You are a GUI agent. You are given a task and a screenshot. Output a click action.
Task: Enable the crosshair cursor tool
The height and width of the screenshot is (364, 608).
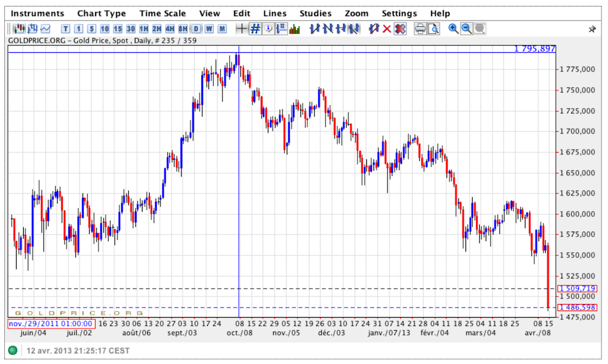tap(242, 29)
